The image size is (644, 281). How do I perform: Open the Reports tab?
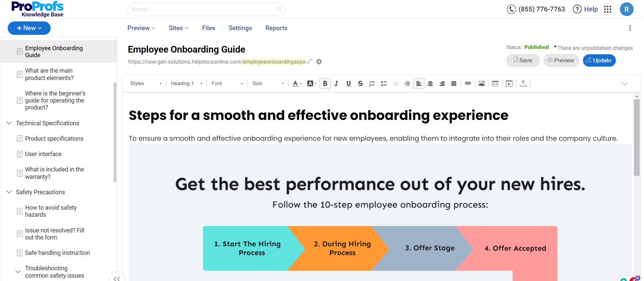(276, 28)
